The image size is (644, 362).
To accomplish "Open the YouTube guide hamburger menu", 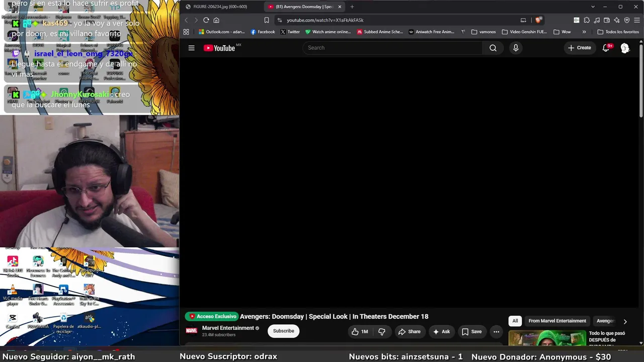I will [191, 48].
